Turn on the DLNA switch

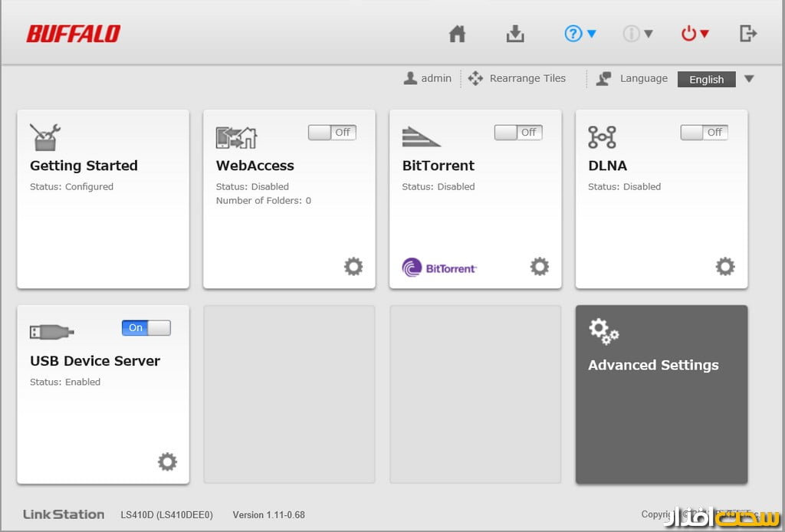pyautogui.click(x=705, y=133)
